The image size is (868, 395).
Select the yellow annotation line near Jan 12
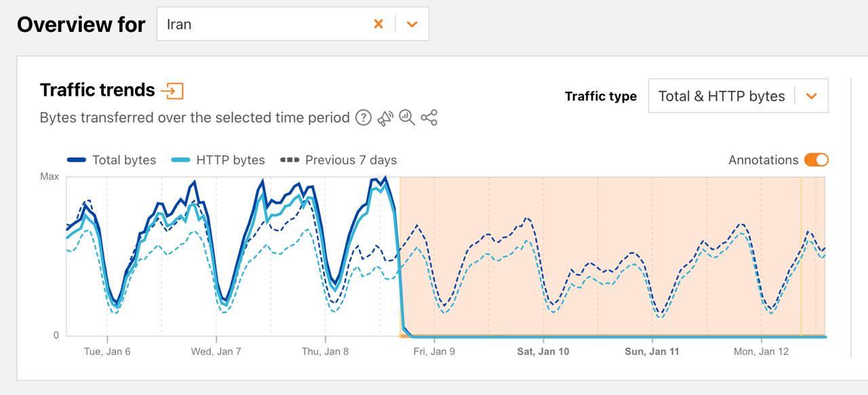pos(801,258)
